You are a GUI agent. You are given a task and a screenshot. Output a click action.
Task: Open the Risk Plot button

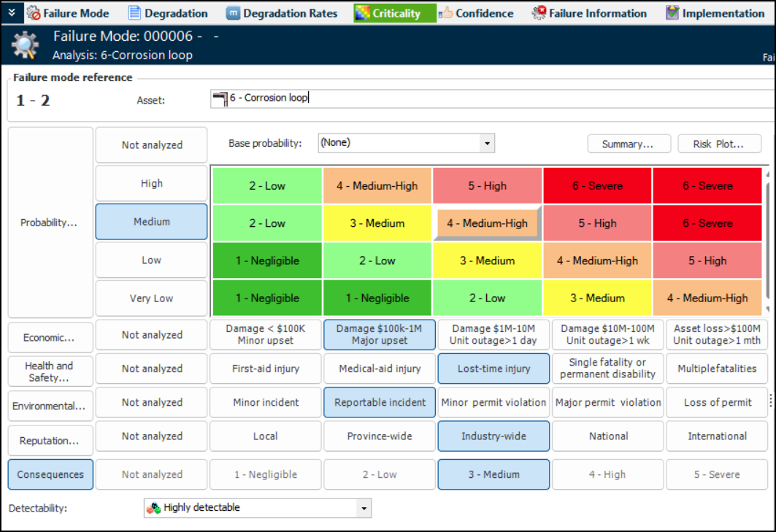point(719,144)
